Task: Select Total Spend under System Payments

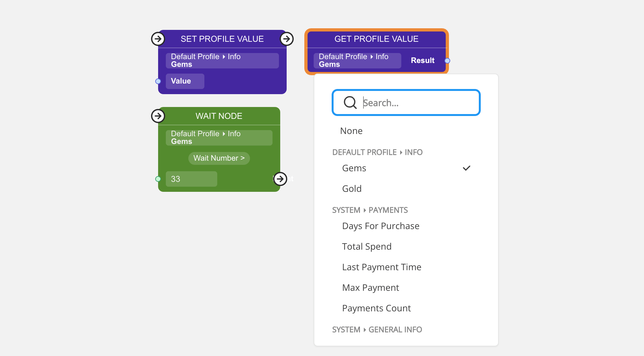Action: (x=367, y=246)
